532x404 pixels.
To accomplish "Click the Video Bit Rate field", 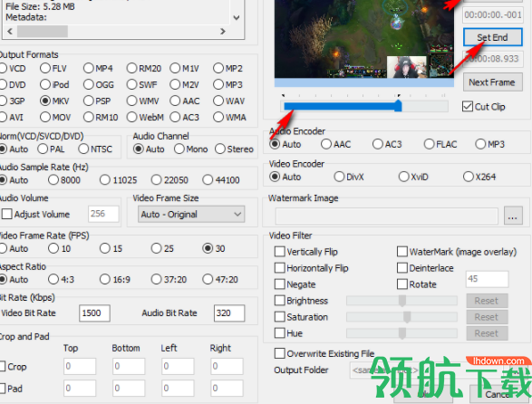I will pyautogui.click(x=94, y=313).
